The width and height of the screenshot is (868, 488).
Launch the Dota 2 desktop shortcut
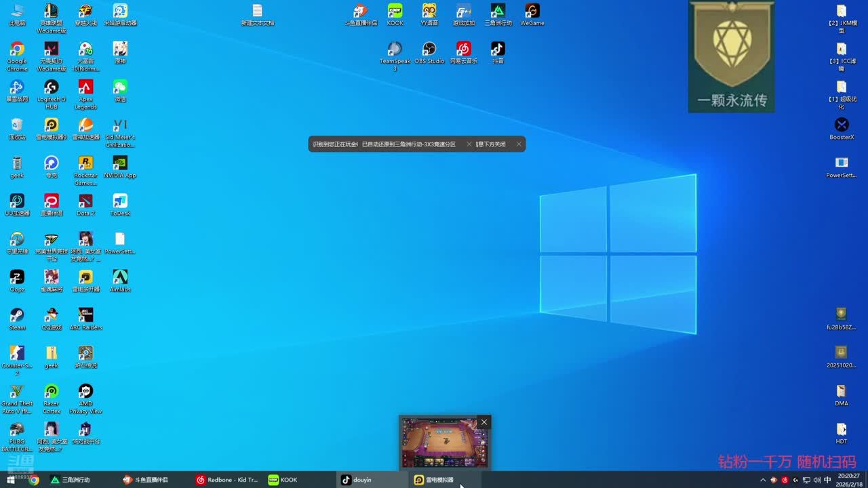[x=85, y=202]
